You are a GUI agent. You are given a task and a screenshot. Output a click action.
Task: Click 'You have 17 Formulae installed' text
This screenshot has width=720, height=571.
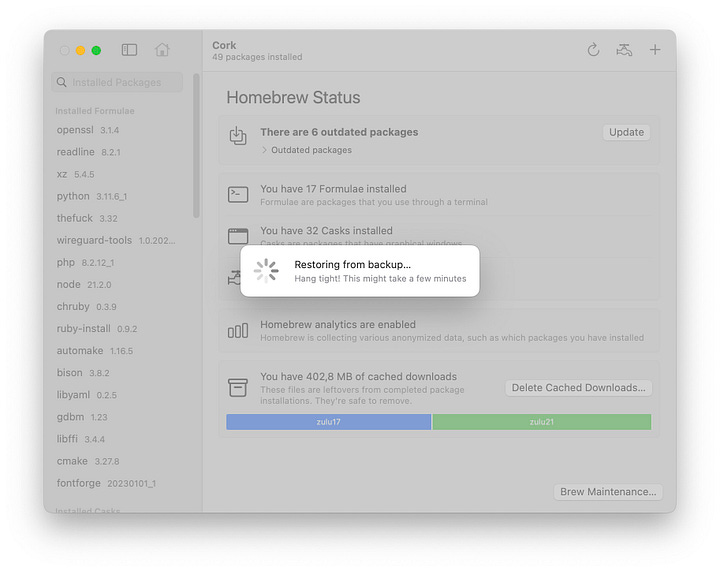(x=333, y=189)
